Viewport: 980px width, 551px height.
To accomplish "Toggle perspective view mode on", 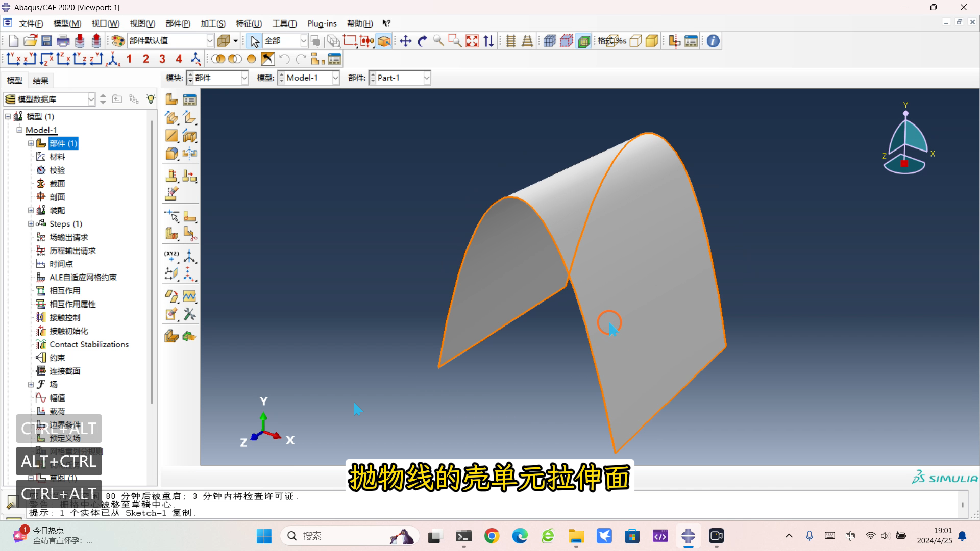I will [x=527, y=41].
